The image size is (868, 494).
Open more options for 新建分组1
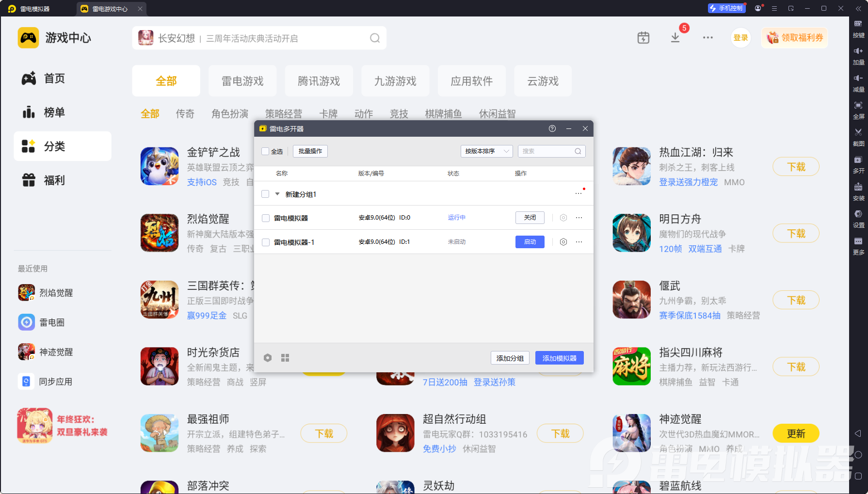click(x=579, y=193)
